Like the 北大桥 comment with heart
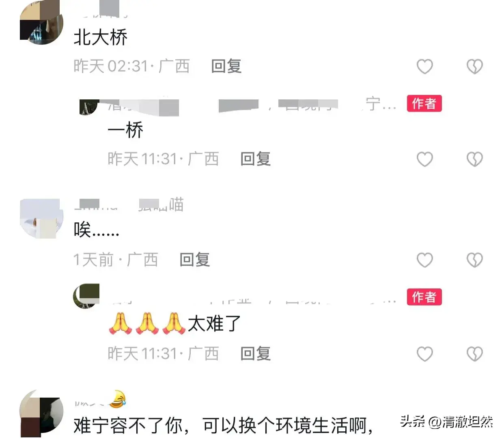504x439 pixels. coord(425,67)
